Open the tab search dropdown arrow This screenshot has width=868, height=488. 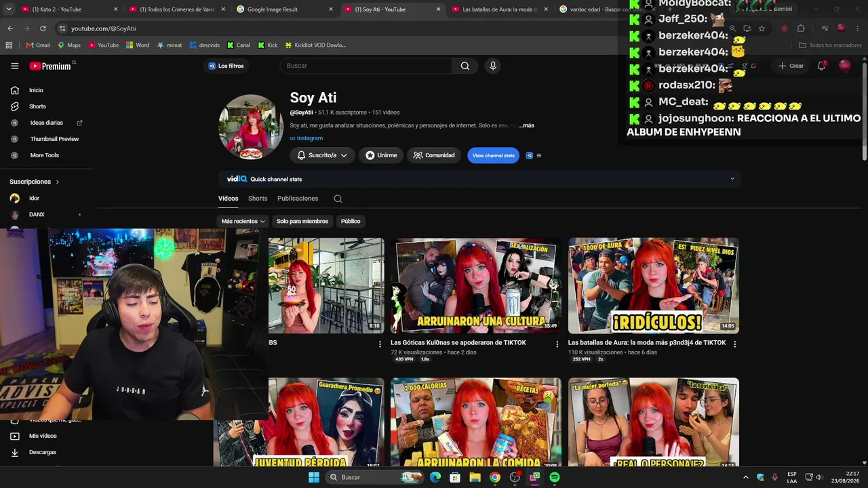click(8, 9)
